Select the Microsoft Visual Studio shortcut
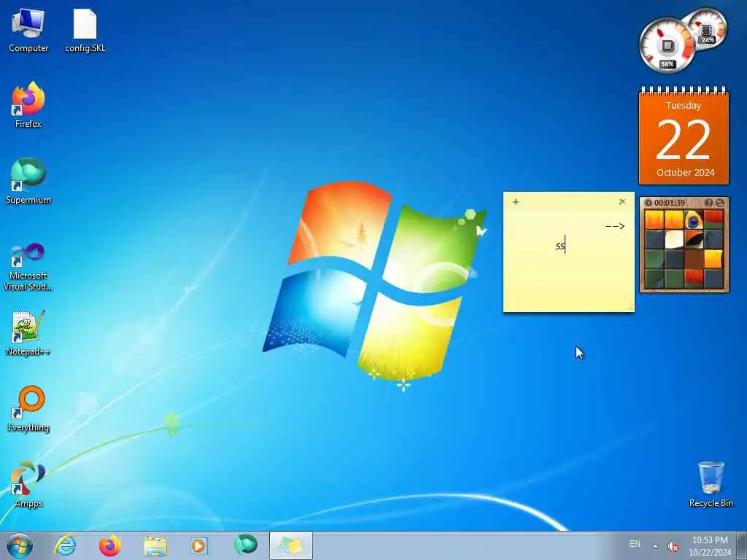 point(28,267)
